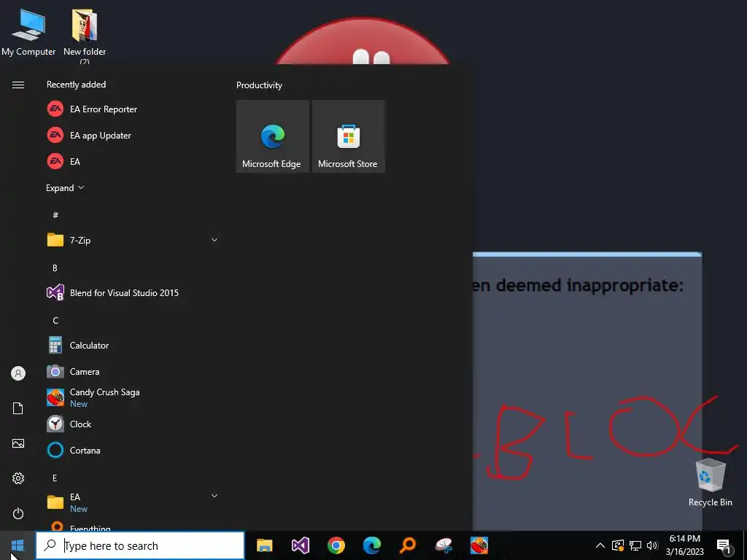Click the volume speaker icon
This screenshot has height=560, width=747.
click(652, 545)
